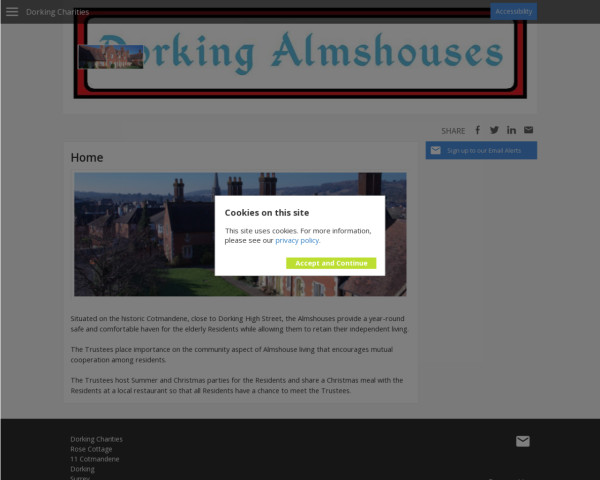The width and height of the screenshot is (600, 480).
Task: Click envelope icon on Email Alerts button
Action: point(435,150)
